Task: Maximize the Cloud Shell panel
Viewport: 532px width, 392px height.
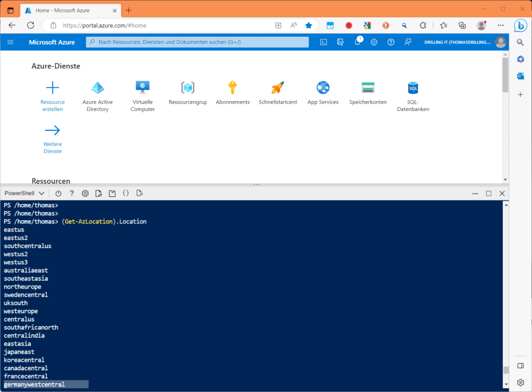Action: tap(488, 193)
